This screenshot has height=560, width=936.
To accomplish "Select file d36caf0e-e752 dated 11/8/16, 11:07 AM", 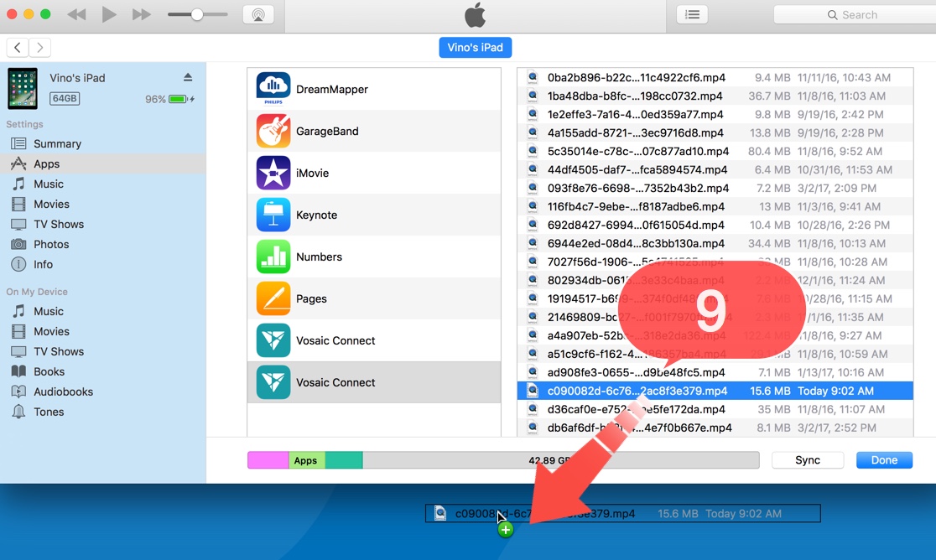I will (715, 410).
